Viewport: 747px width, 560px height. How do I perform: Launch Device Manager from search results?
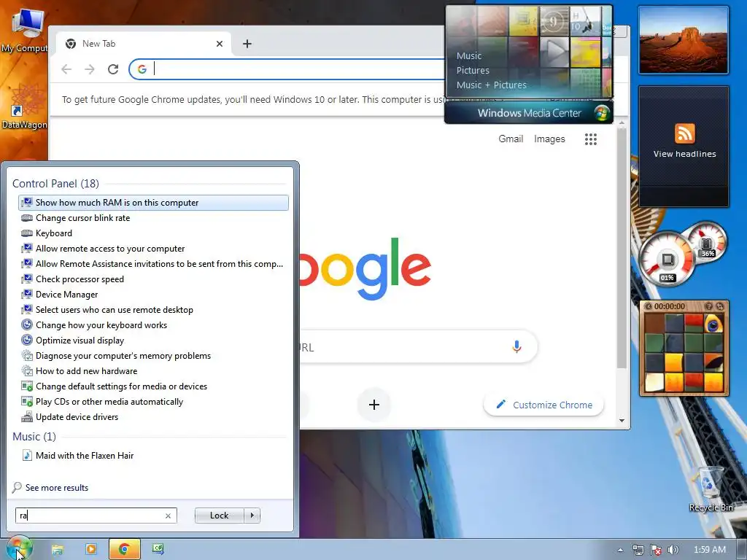(x=153, y=295)
